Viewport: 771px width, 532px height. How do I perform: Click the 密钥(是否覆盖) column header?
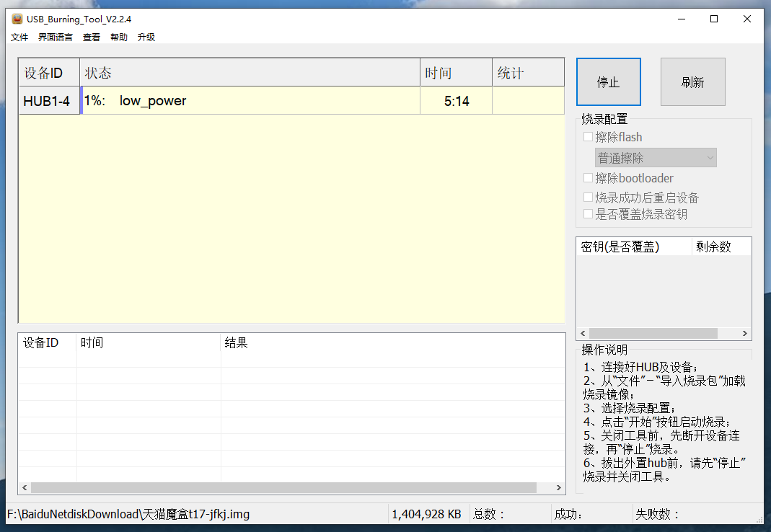click(x=633, y=247)
